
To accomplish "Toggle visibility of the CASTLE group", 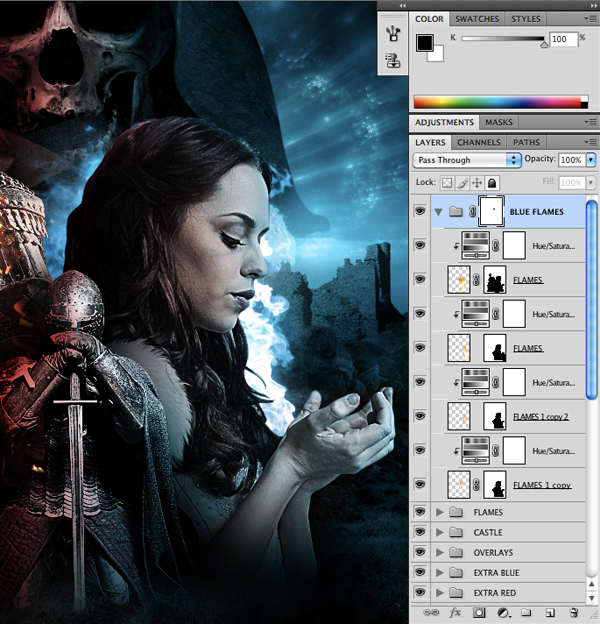I will coord(420,532).
